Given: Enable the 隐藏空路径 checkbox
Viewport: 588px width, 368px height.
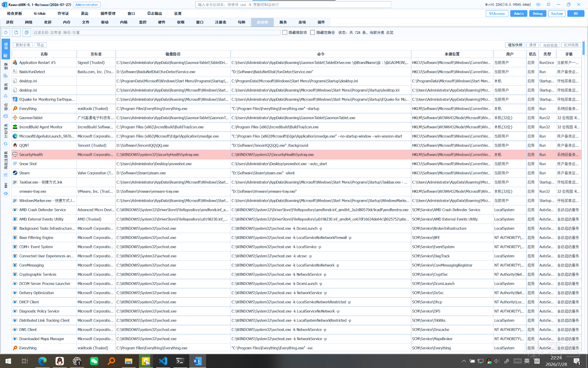Looking at the screenshot, I should click(x=313, y=33).
